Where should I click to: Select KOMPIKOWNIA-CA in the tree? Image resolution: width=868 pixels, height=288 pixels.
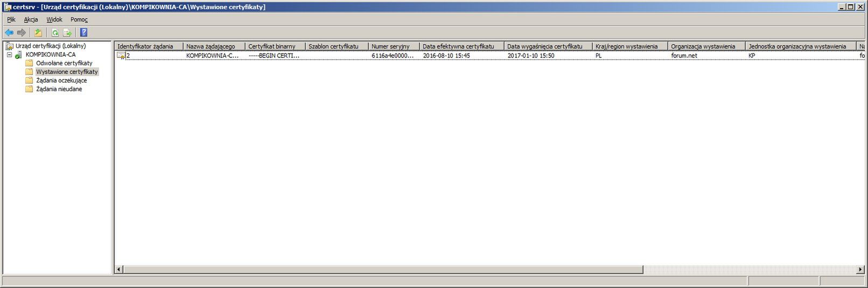51,55
